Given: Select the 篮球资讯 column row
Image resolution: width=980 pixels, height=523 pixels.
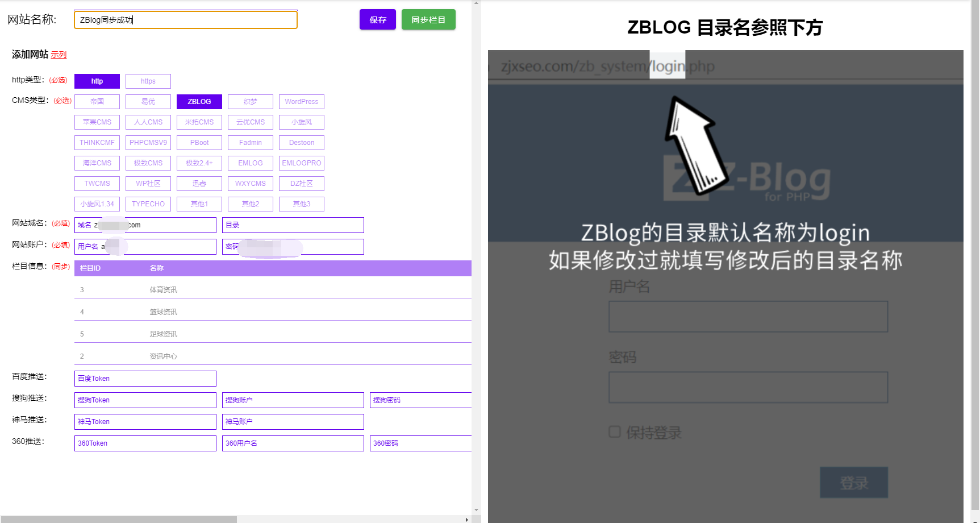Looking at the screenshot, I should 273,312.
